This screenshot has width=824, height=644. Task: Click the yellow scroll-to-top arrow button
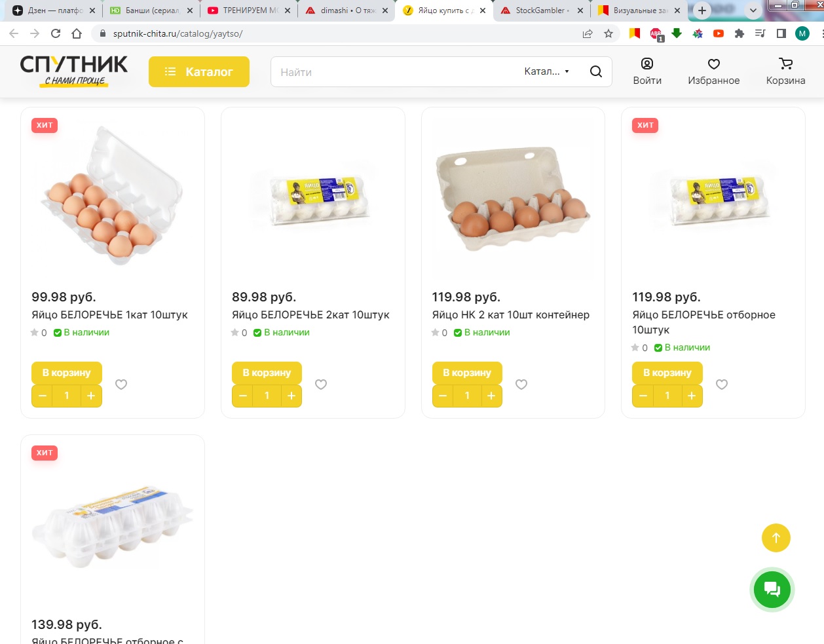click(776, 538)
